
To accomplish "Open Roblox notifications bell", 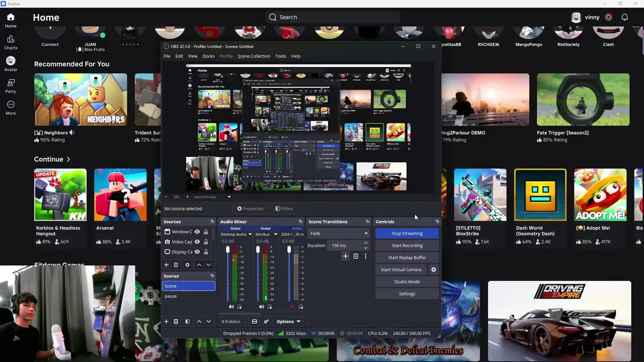I will [x=624, y=17].
